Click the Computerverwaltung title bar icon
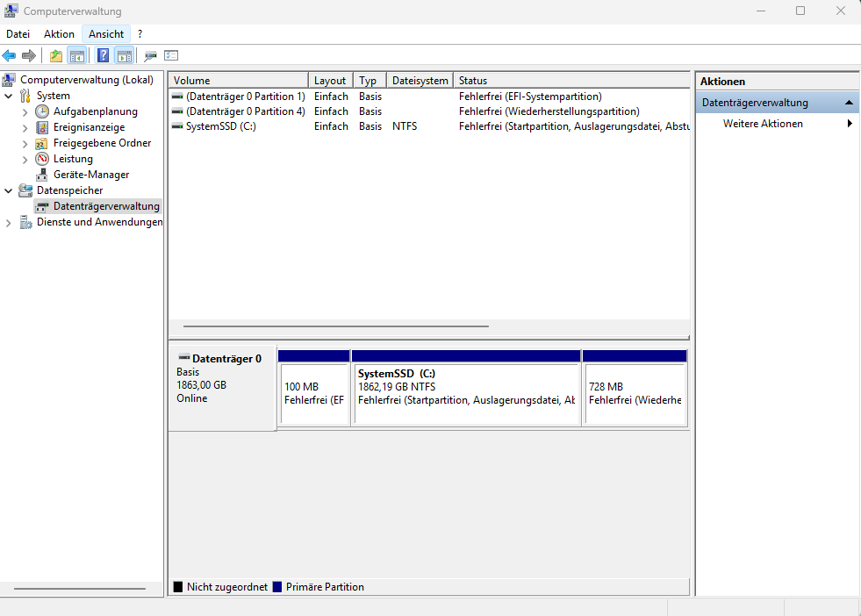Image resolution: width=861 pixels, height=616 pixels. coord(11,11)
